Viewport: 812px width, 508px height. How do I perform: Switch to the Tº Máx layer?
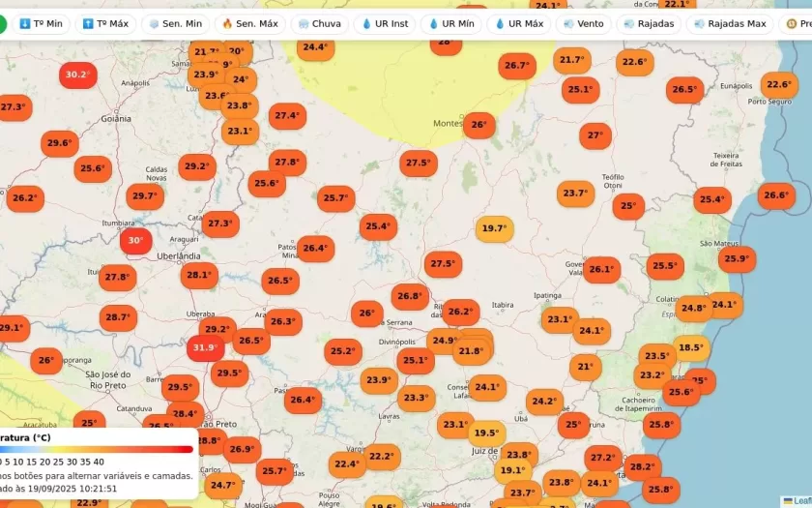point(105,23)
